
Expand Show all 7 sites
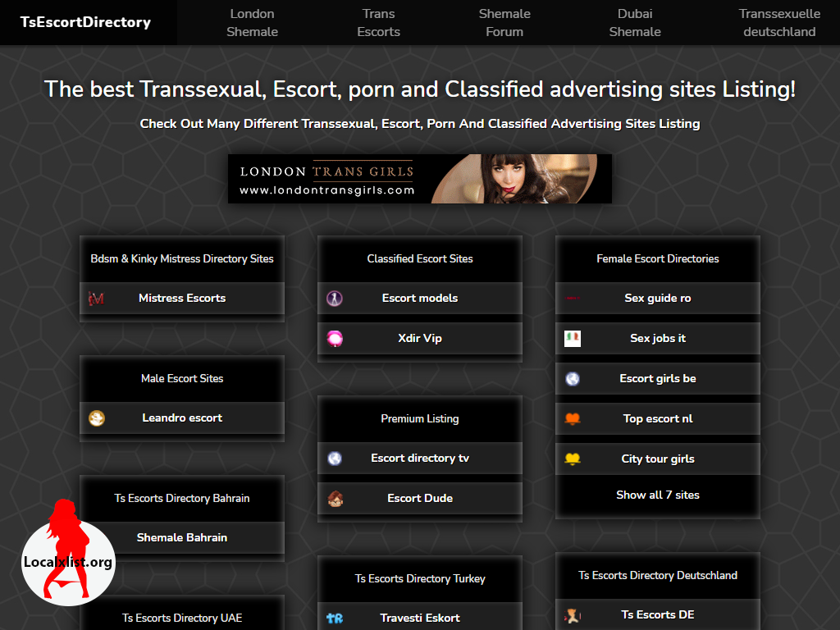pos(658,495)
